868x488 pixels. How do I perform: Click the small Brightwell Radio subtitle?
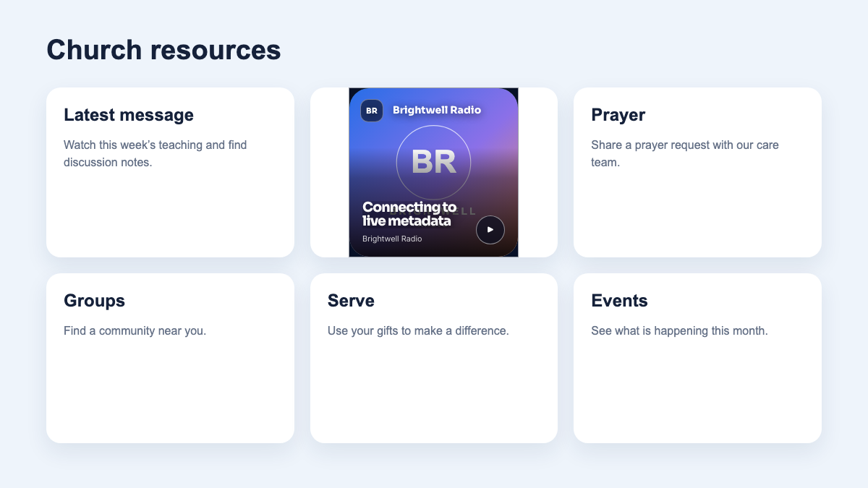coord(392,239)
